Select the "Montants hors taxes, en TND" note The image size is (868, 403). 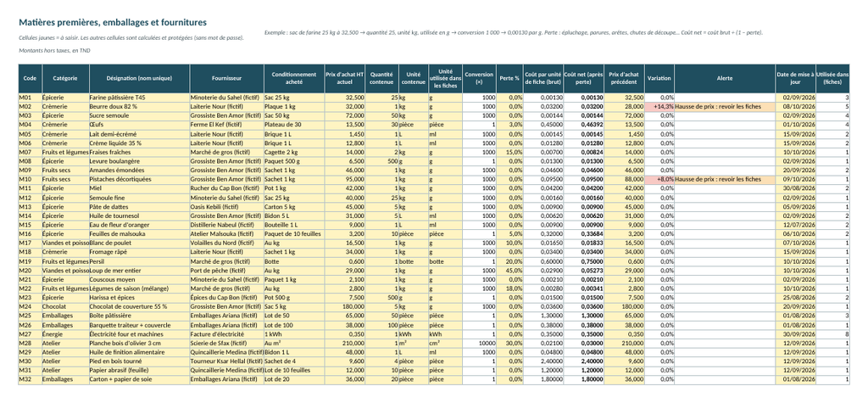55,50
